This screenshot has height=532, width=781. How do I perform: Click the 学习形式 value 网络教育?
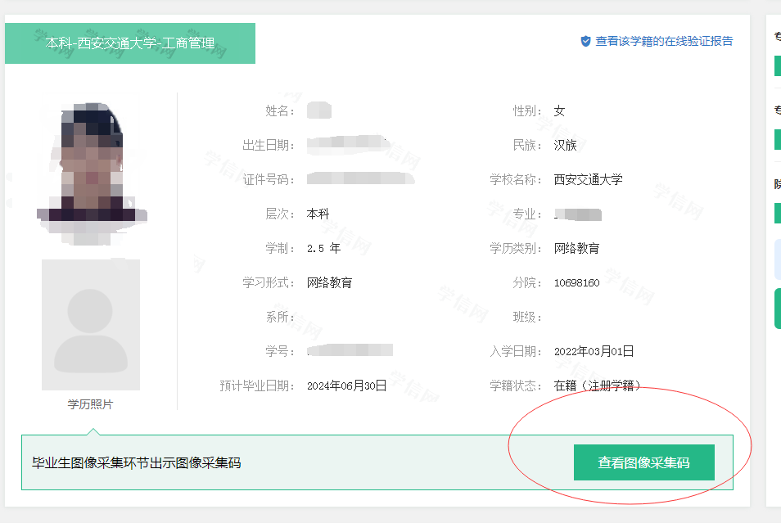pyautogui.click(x=329, y=282)
